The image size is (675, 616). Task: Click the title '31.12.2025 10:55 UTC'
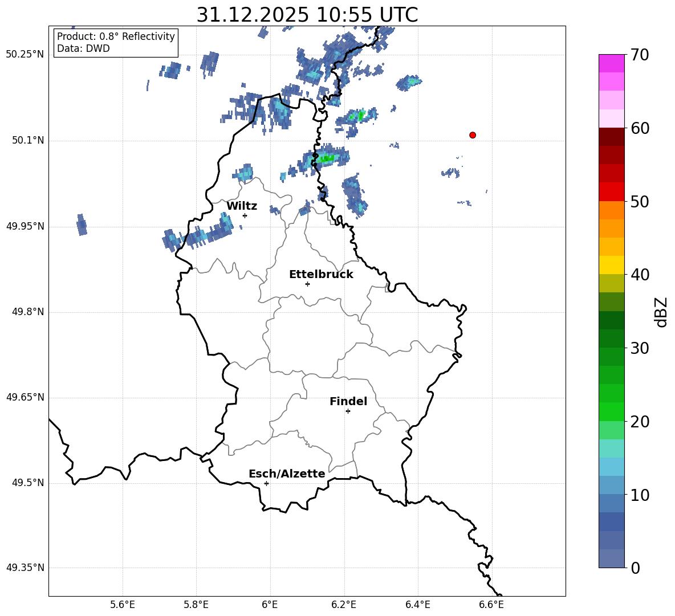[x=307, y=15]
